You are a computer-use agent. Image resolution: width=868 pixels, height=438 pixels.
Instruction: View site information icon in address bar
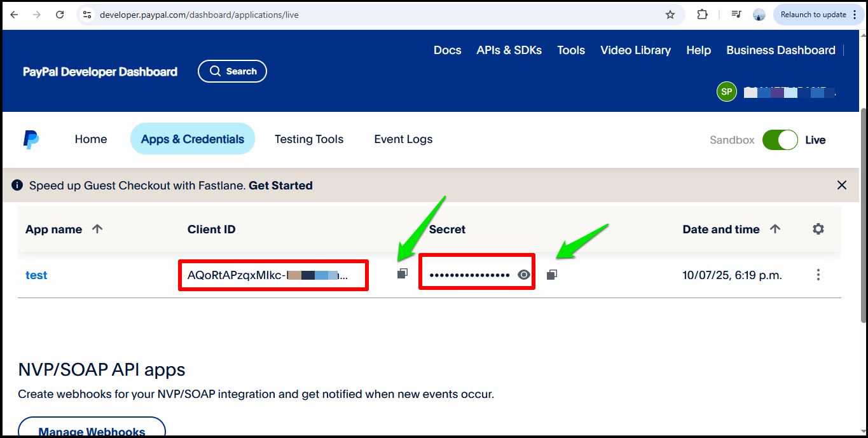tap(87, 15)
